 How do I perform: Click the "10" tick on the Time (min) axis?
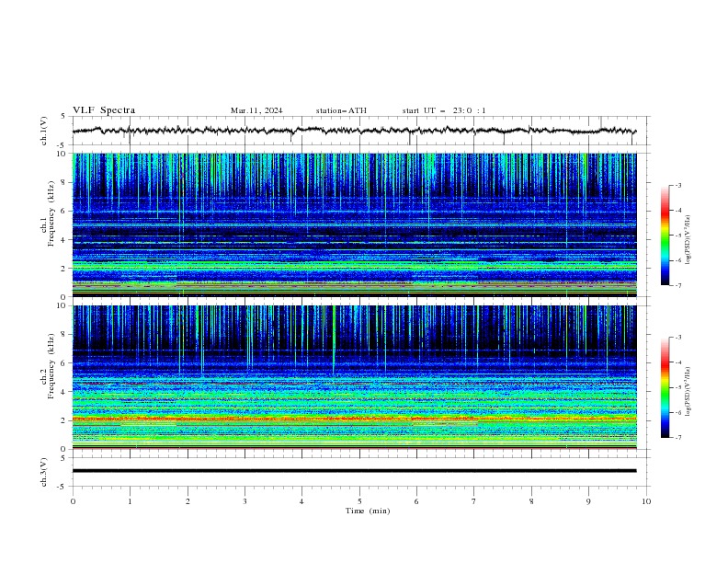[x=646, y=501]
